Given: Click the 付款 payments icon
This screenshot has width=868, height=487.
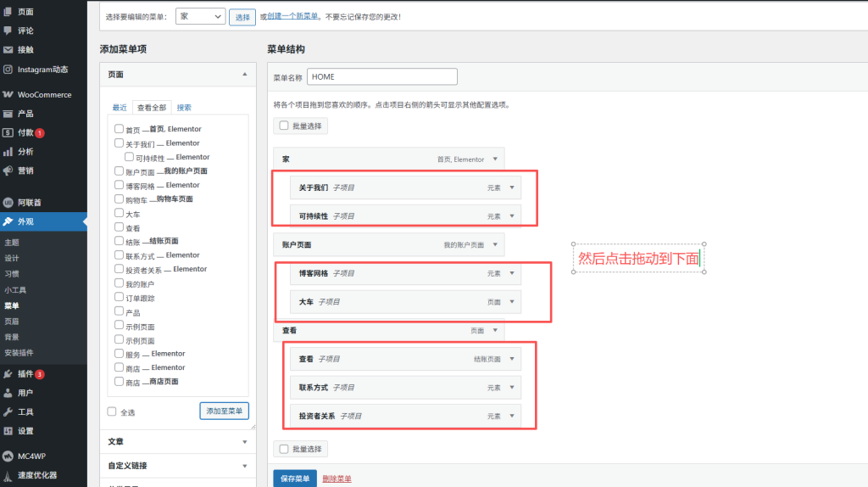Looking at the screenshot, I should tap(8, 132).
